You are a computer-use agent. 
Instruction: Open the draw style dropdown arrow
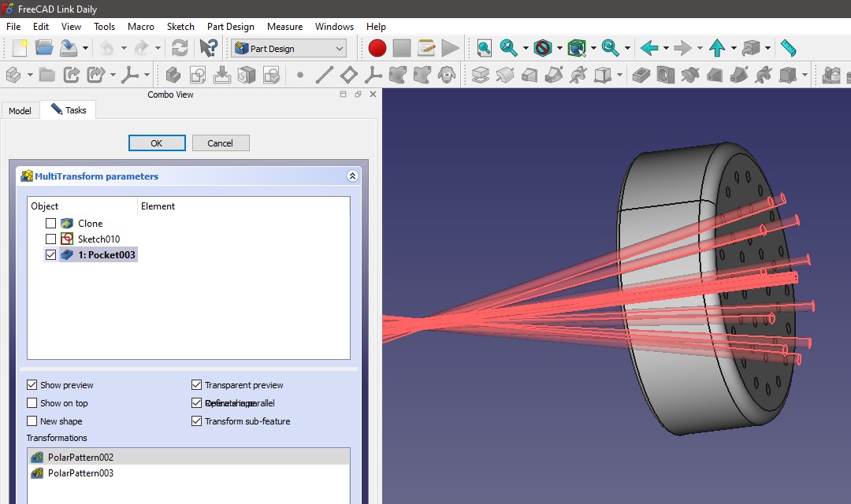[x=560, y=49]
